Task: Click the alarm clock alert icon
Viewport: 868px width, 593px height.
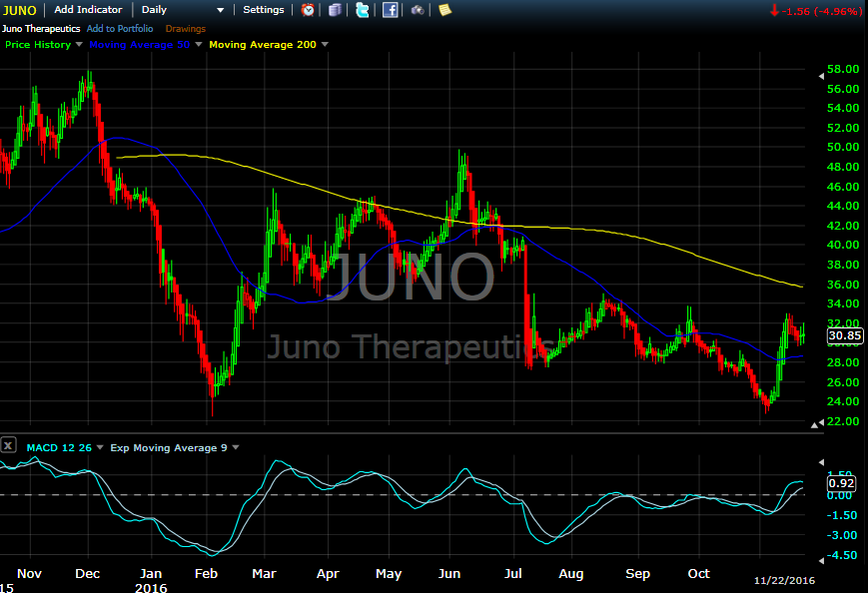Action: [x=308, y=10]
